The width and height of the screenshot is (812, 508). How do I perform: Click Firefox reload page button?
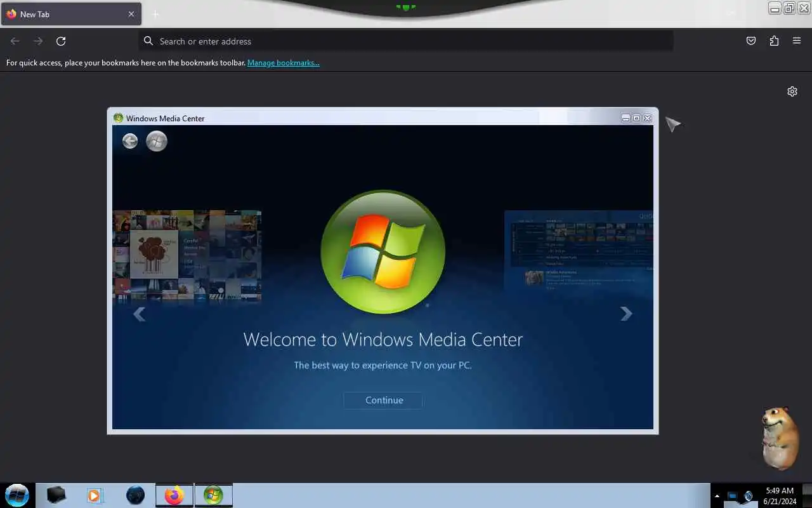point(61,41)
